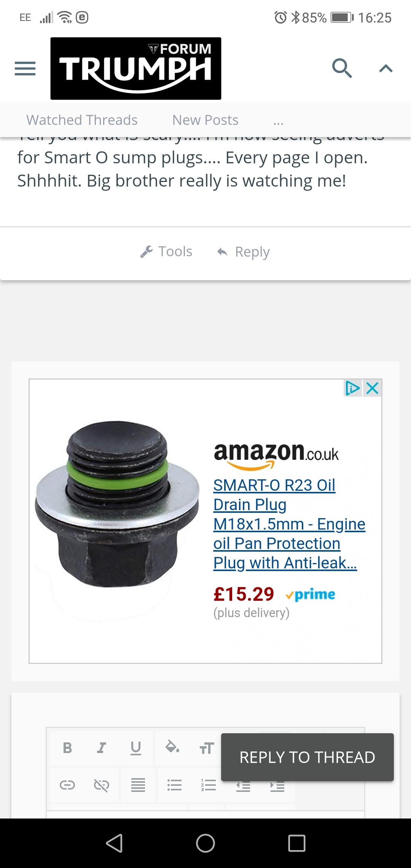Collapse header with the up chevron
Image resolution: width=411 pixels, height=868 pixels.
(386, 69)
